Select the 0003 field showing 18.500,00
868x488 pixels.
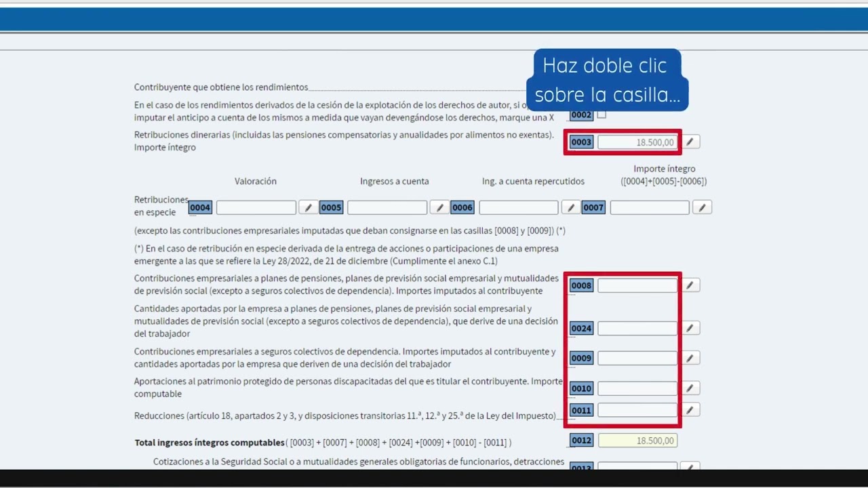click(x=637, y=142)
